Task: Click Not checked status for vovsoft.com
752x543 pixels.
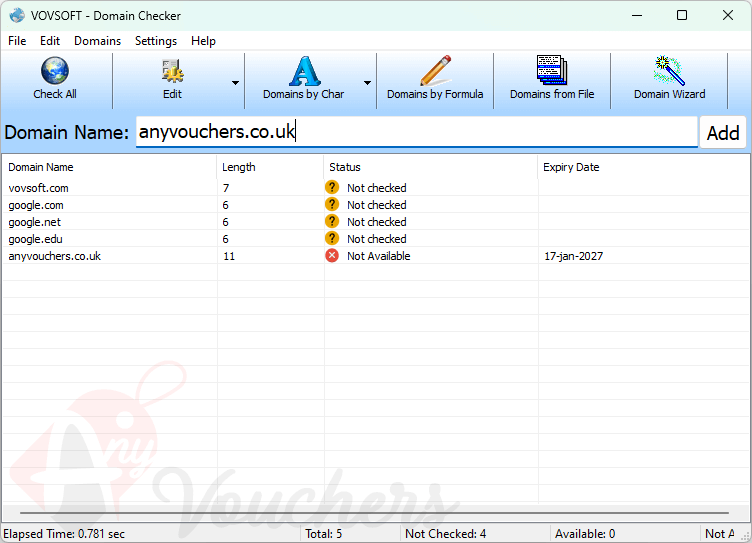Action: (x=376, y=188)
